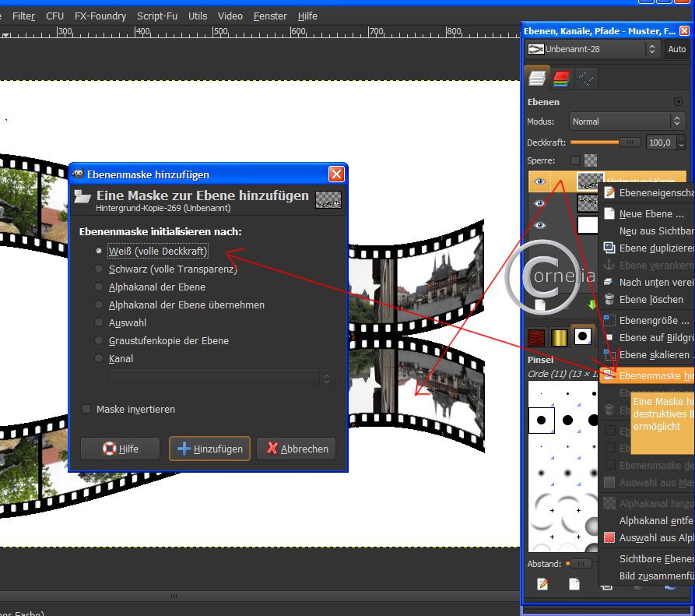Click the edit brush icon below the brush list
The height and width of the screenshot is (616, 695).
(543, 583)
